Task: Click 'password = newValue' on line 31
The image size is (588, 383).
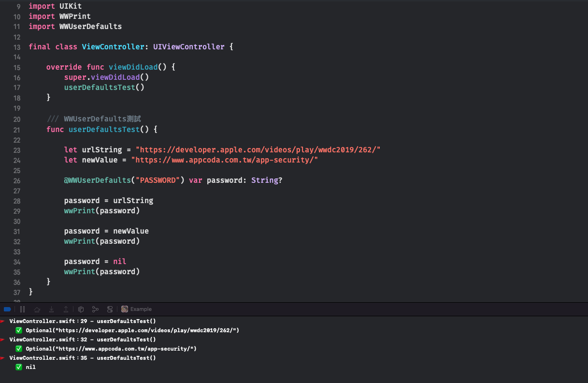Action: click(x=106, y=231)
